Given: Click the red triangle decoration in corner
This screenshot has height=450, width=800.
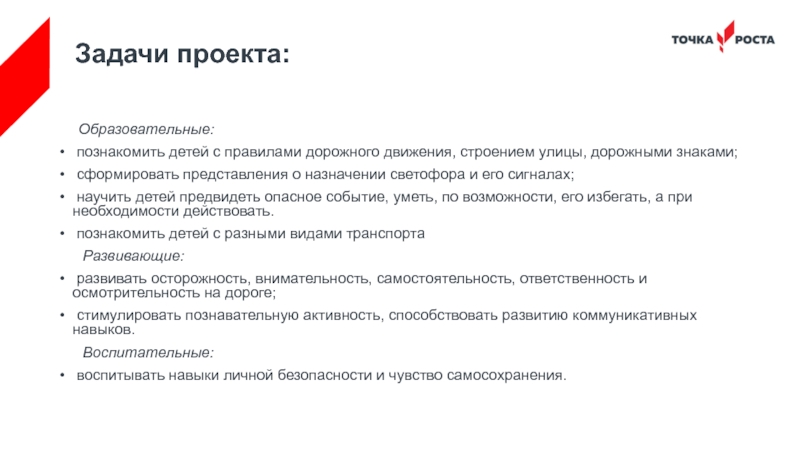Looking at the screenshot, I should click(x=20, y=60).
